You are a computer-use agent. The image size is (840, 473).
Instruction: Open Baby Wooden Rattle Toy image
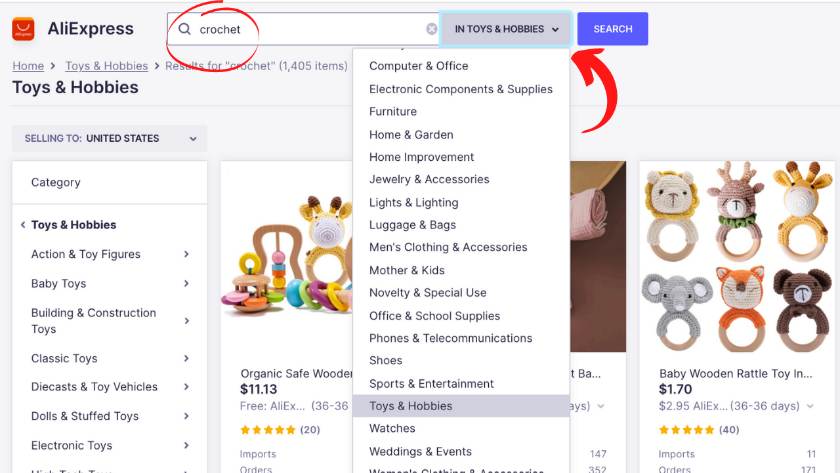point(737,257)
